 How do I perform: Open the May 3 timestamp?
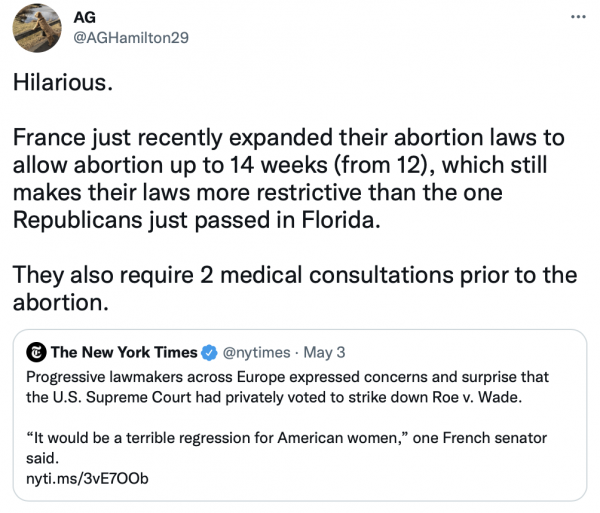(x=325, y=352)
